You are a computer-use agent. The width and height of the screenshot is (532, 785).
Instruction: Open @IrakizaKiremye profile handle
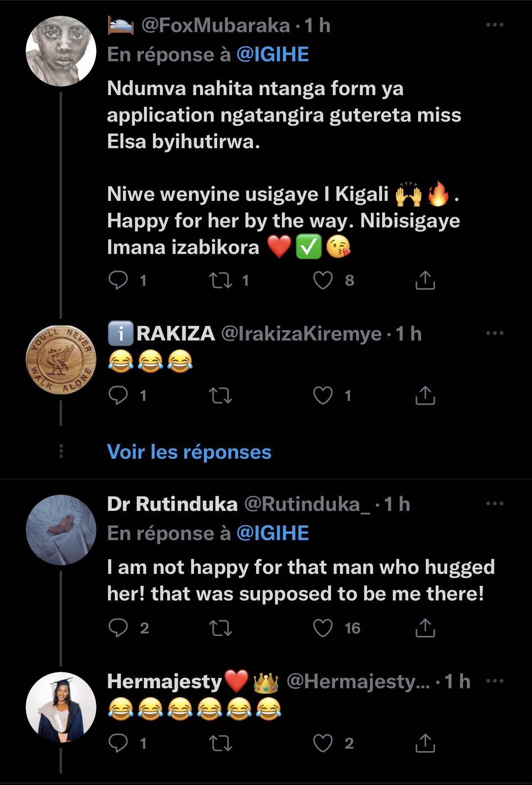coord(301,334)
